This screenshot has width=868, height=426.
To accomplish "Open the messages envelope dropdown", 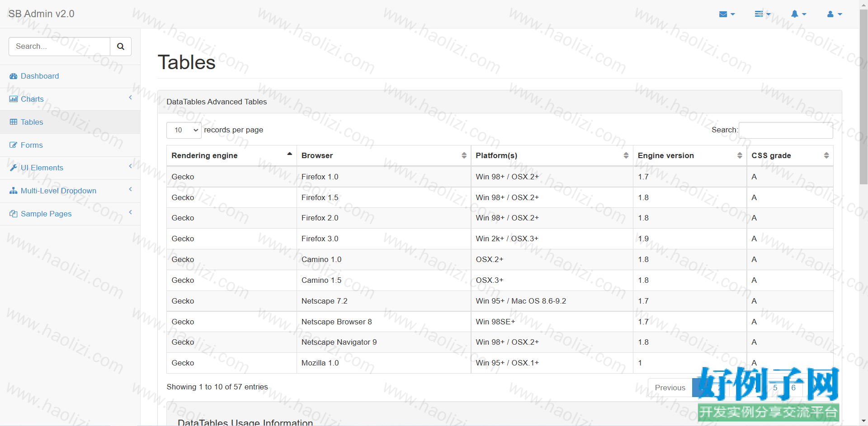I will tap(727, 14).
